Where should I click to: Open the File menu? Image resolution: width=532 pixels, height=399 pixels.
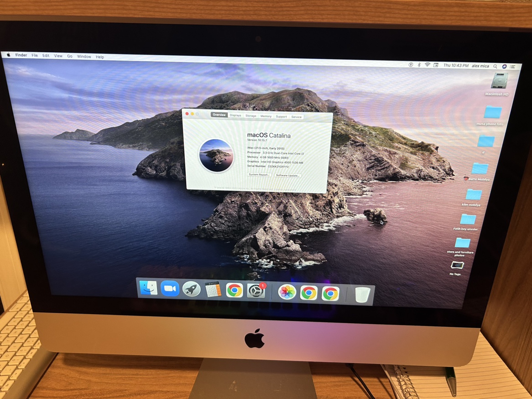coord(35,55)
